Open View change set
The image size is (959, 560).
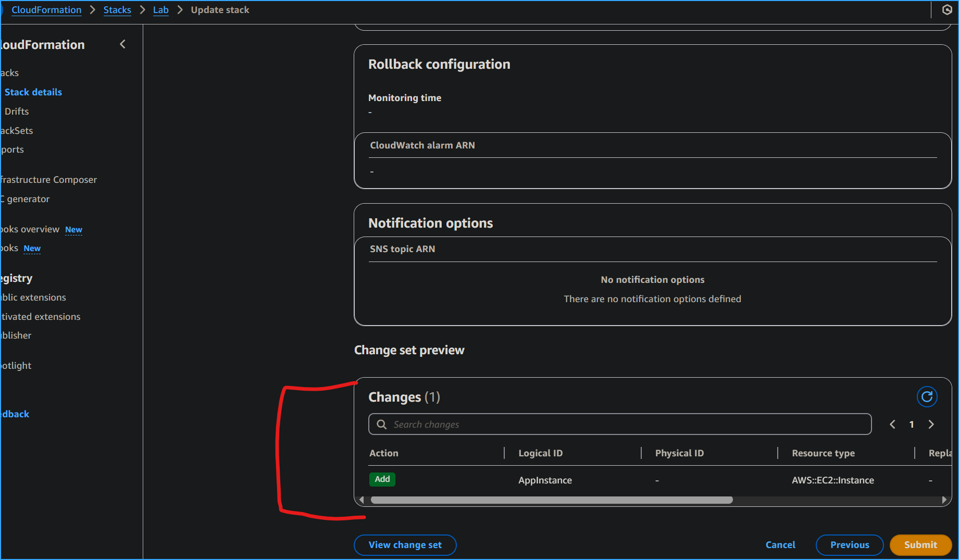pyautogui.click(x=405, y=545)
